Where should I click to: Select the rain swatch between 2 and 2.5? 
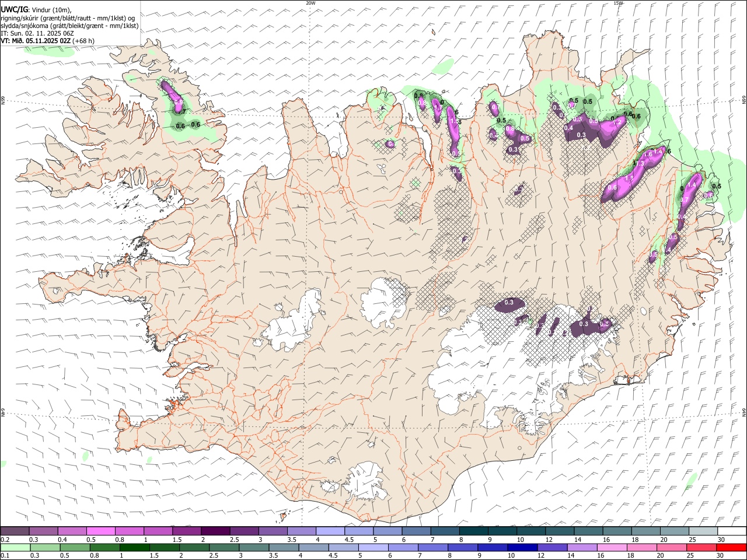(x=195, y=547)
